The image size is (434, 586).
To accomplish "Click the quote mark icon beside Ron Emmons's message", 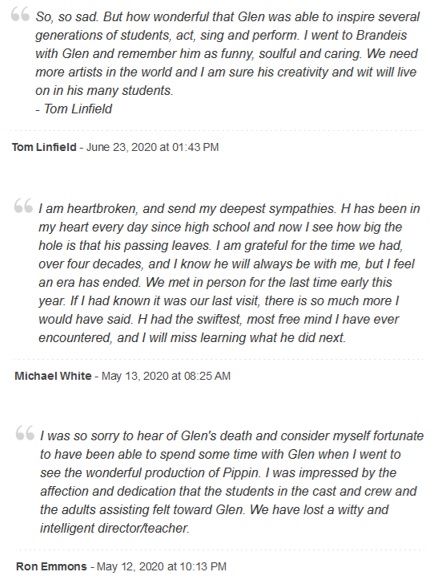I will [x=25, y=433].
